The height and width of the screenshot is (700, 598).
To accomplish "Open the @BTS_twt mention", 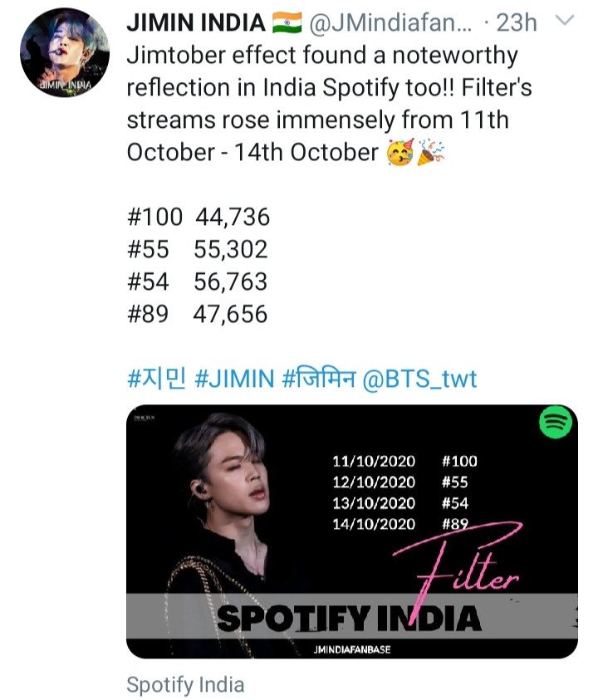I will (419, 379).
